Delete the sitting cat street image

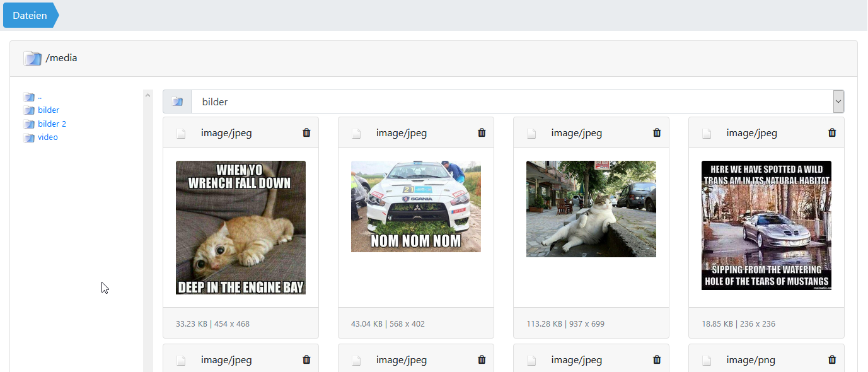pos(657,132)
